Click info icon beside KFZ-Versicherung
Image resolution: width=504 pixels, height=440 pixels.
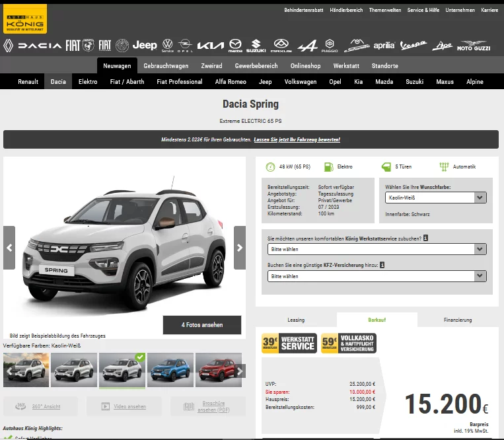[x=382, y=265]
